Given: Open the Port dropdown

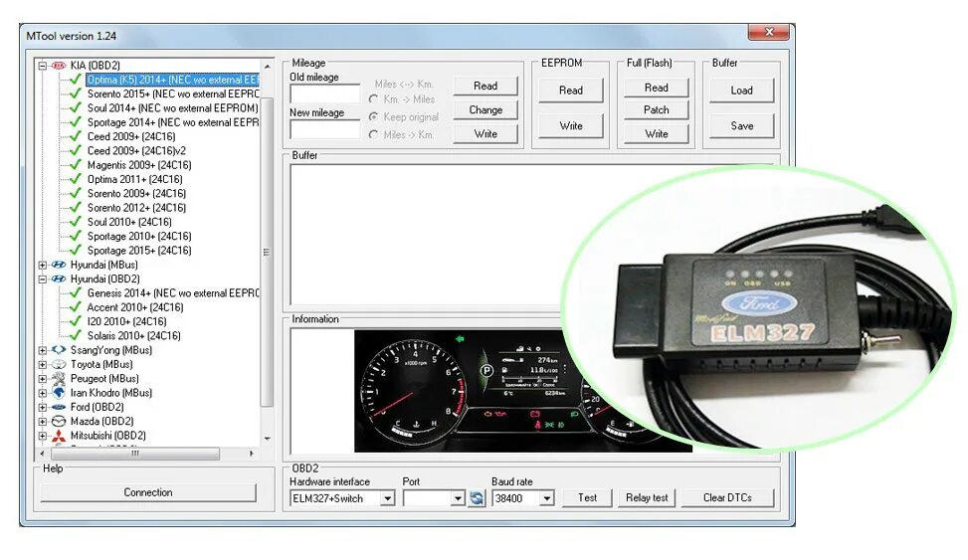Looking at the screenshot, I should 458,498.
